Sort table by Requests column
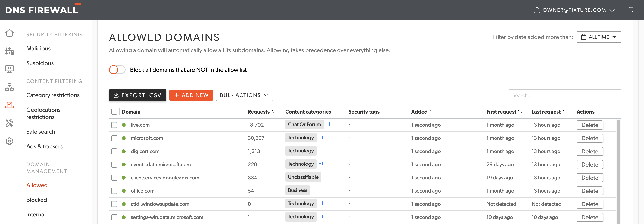The width and height of the screenshot is (644, 224). pos(273,112)
